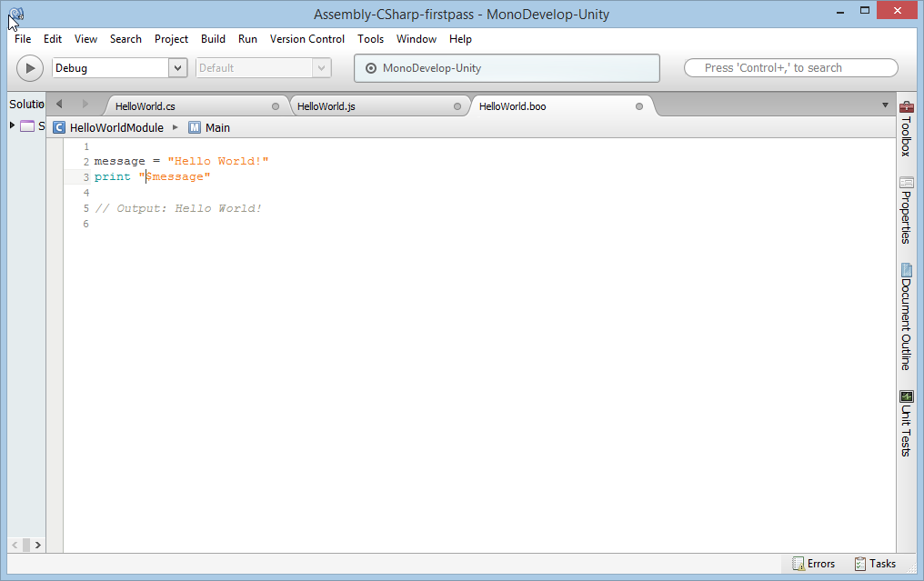Open the Toolbox side panel

coord(907,128)
